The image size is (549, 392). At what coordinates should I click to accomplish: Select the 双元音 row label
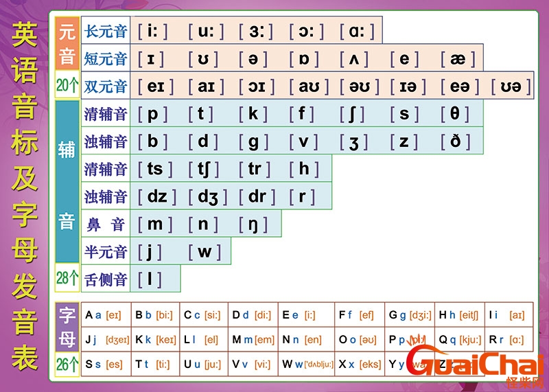(x=105, y=87)
